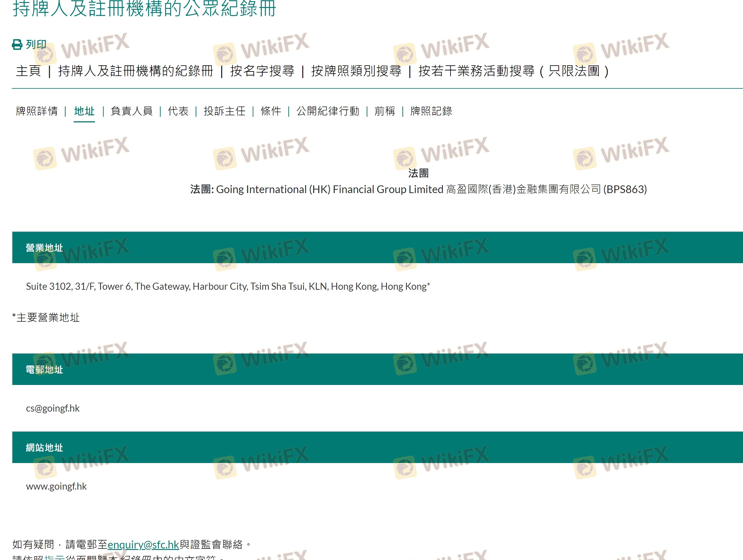Open the 前稱 tab
743x560 pixels.
[x=385, y=111]
